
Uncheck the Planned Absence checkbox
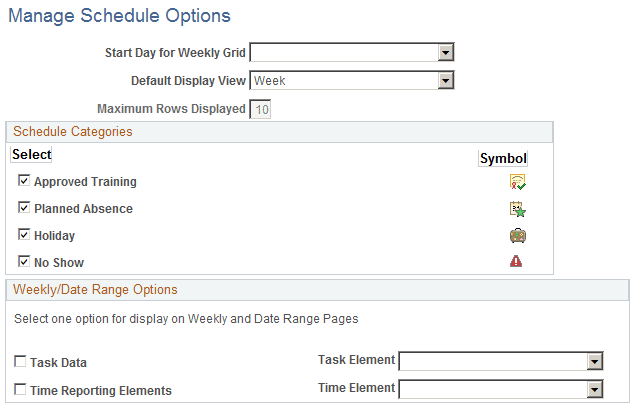coord(23,209)
